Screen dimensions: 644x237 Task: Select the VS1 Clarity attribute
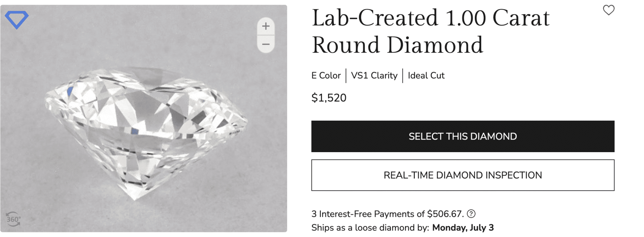(x=374, y=76)
